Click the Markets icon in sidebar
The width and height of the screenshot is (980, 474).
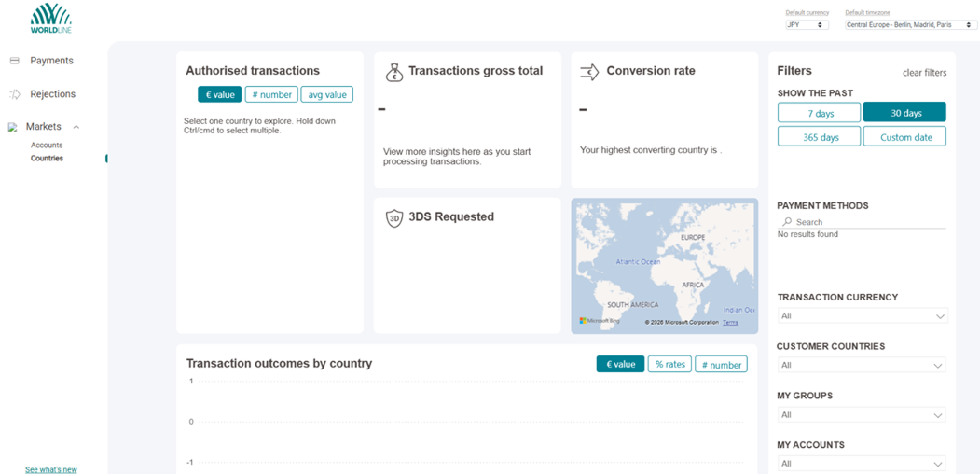(12, 127)
